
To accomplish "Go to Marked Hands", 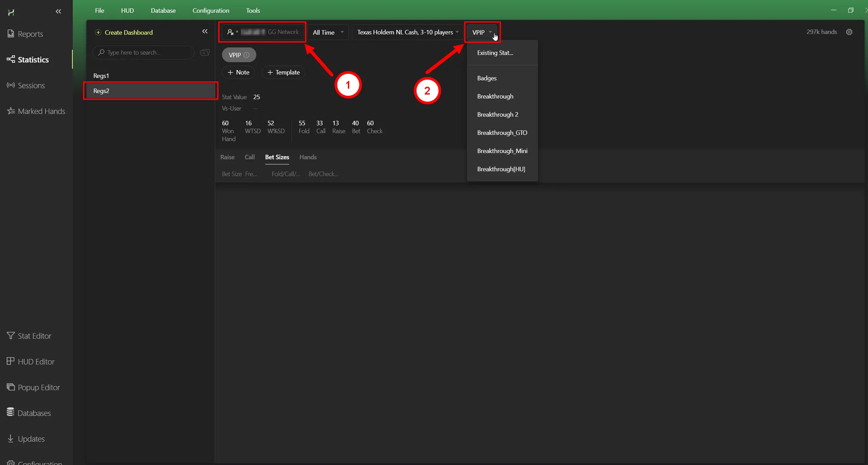I will coord(41,111).
